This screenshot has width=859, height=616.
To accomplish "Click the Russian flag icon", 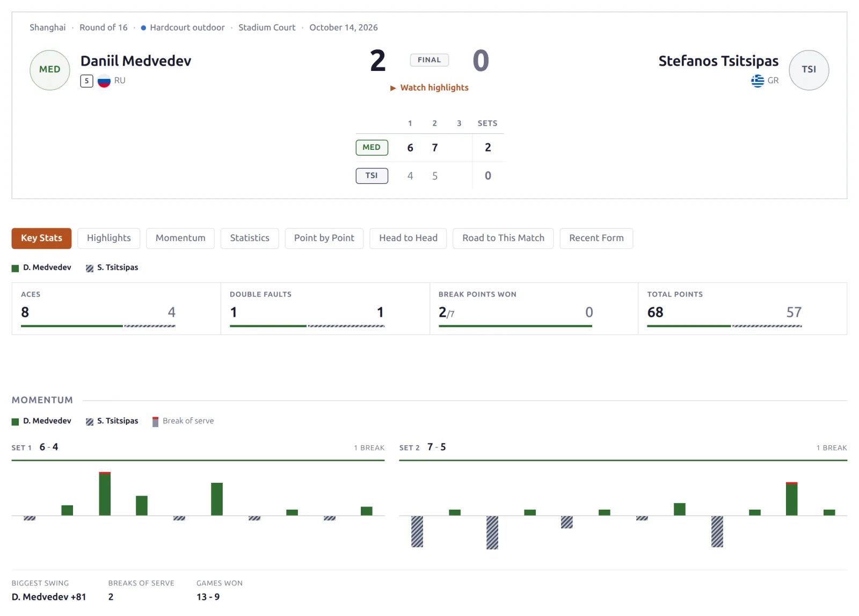I will (104, 81).
